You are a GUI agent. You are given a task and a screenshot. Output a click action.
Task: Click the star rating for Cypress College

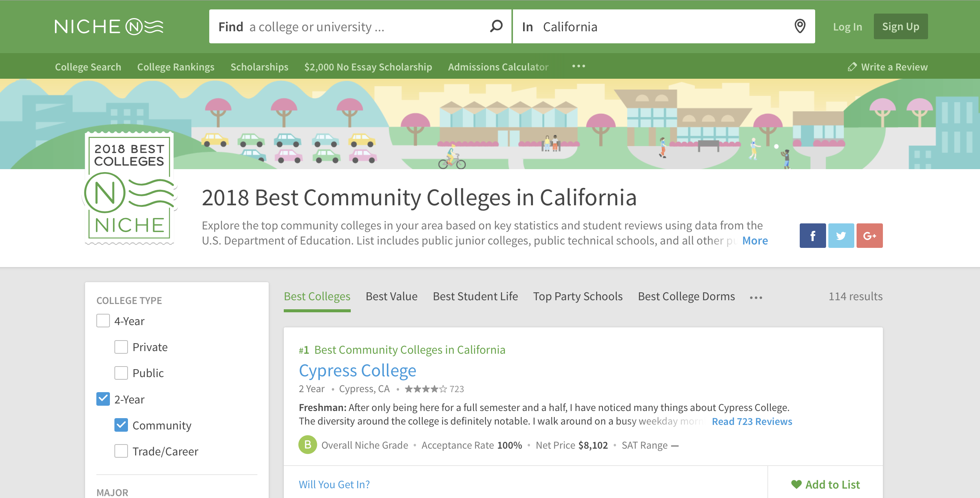(426, 389)
